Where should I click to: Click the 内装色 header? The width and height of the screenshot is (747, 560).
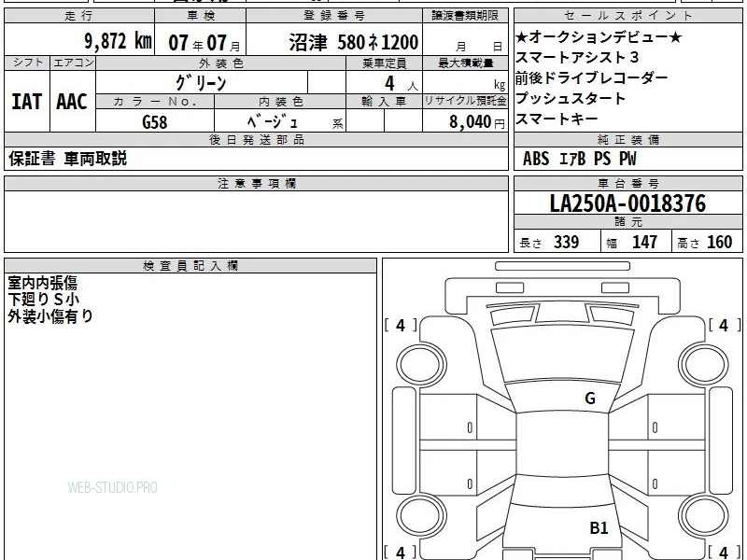tap(280, 102)
